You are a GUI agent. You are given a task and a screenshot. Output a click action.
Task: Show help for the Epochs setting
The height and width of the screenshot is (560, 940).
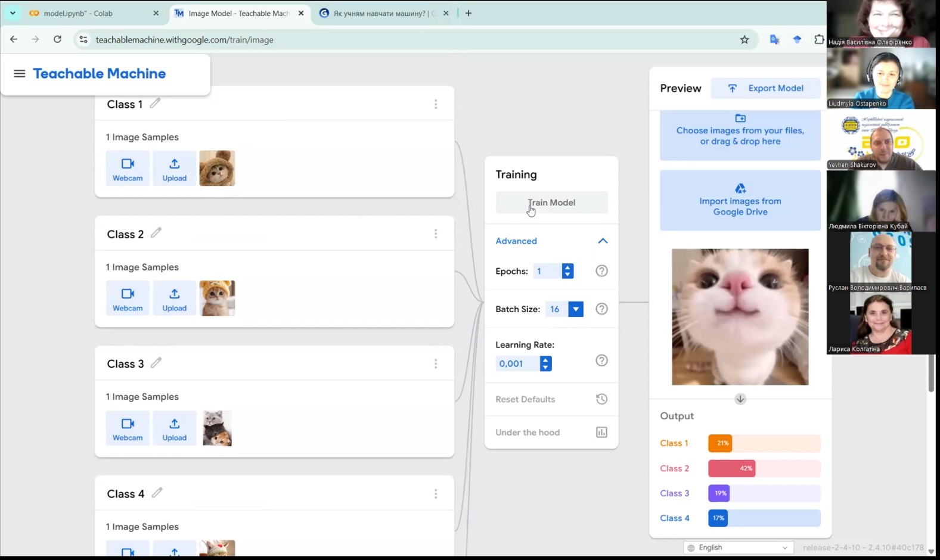[601, 271]
